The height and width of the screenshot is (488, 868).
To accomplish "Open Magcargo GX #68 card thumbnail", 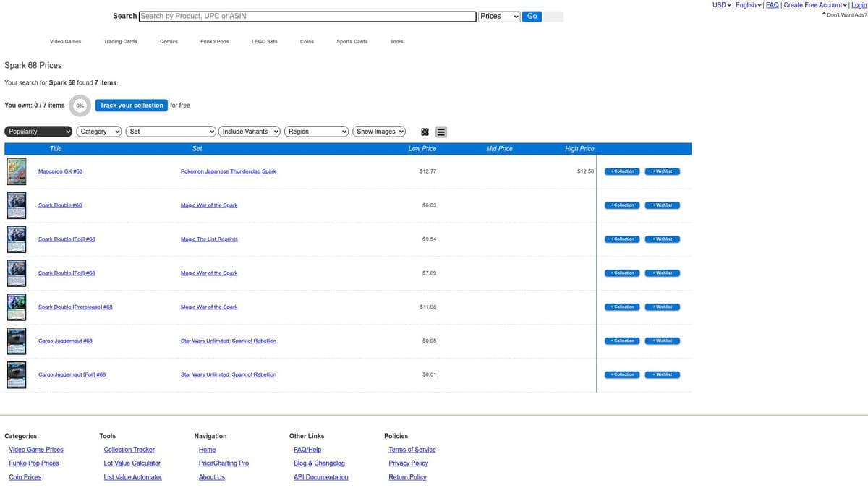I will point(17,171).
